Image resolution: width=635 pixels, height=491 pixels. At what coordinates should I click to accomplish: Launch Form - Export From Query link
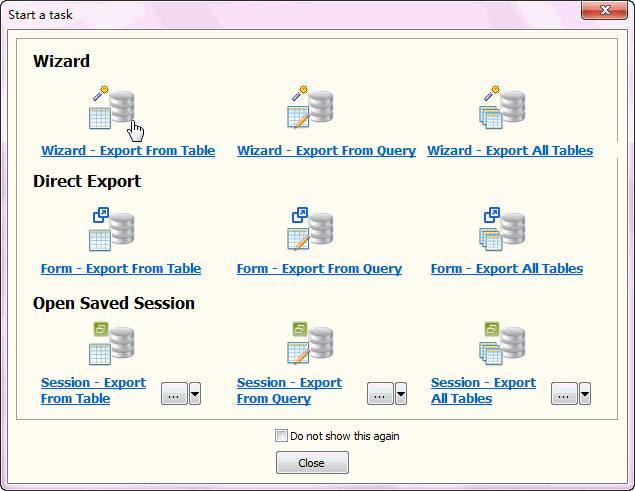320,269
